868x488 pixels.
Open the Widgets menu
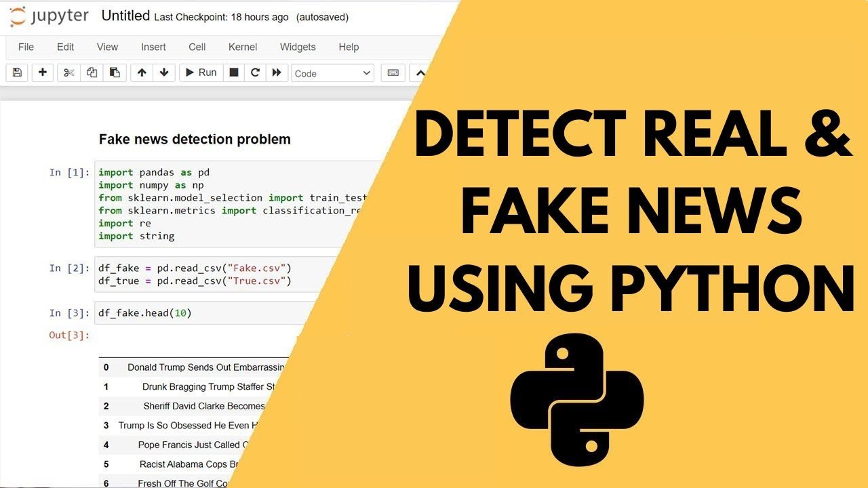(298, 47)
